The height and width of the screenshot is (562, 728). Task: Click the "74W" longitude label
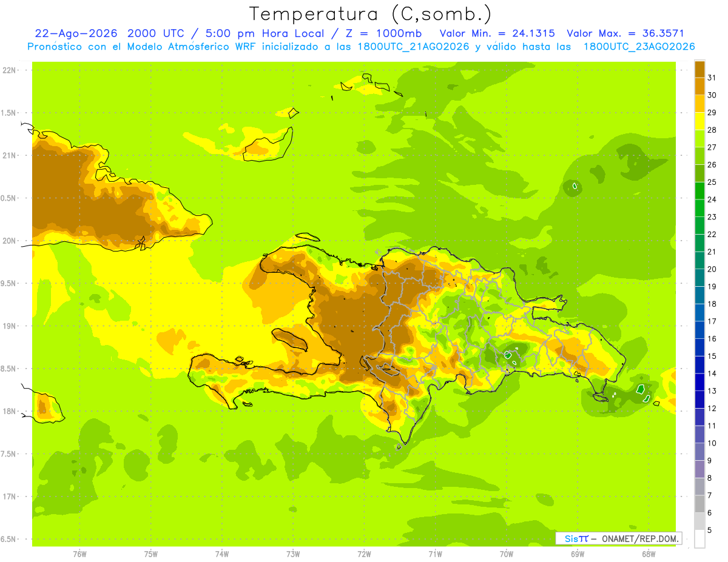pos(222,554)
